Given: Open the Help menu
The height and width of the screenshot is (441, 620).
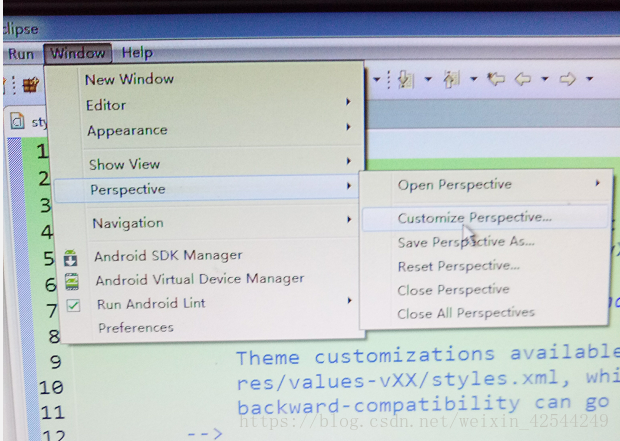Looking at the screenshot, I should tap(137, 53).
